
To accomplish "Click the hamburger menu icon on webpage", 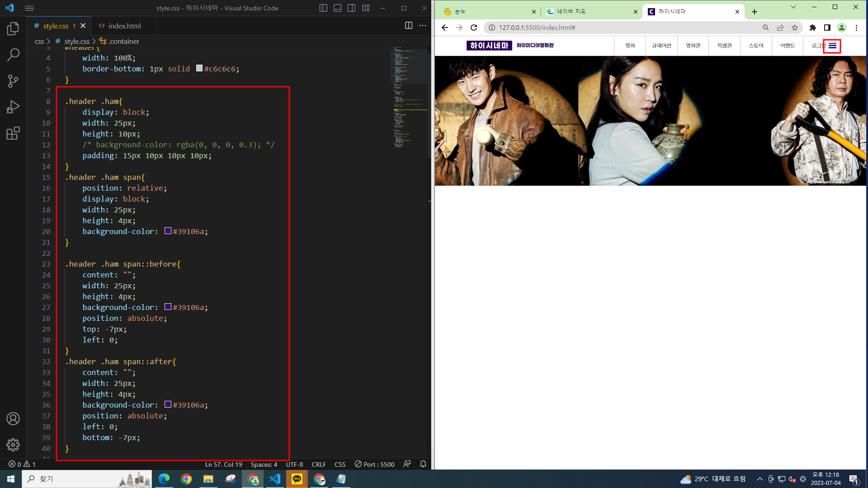I will 832,46.
